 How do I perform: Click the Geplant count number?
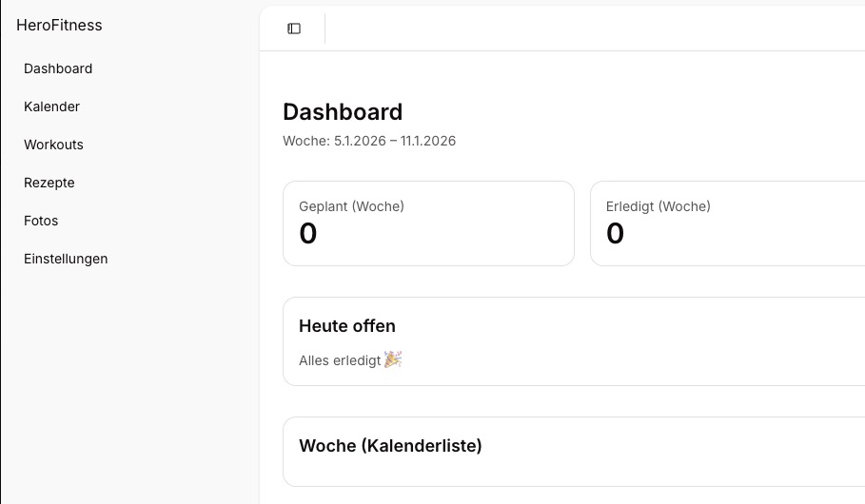pos(308,234)
